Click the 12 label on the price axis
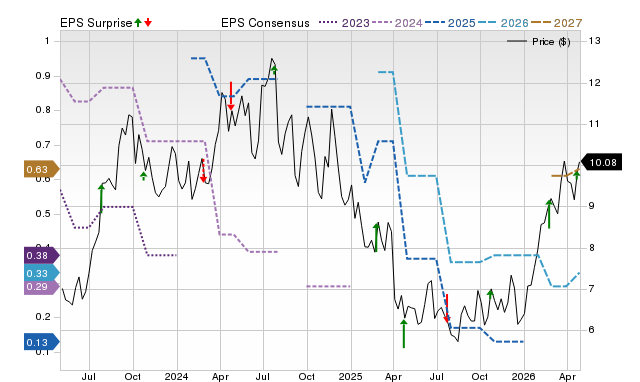The height and width of the screenshot is (382, 640). [595, 83]
